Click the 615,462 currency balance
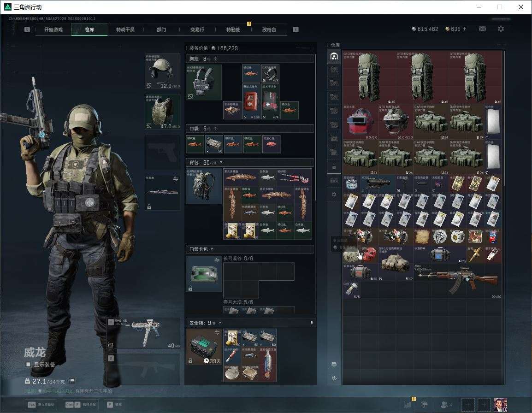 (x=425, y=29)
